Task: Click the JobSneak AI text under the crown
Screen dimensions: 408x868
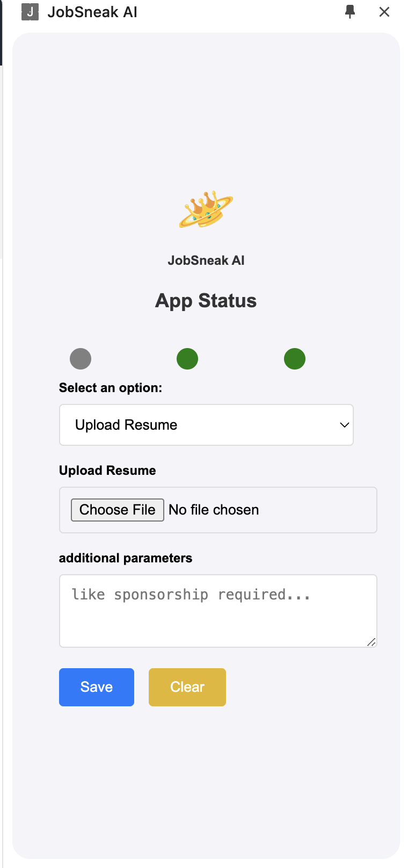Action: [206, 261]
